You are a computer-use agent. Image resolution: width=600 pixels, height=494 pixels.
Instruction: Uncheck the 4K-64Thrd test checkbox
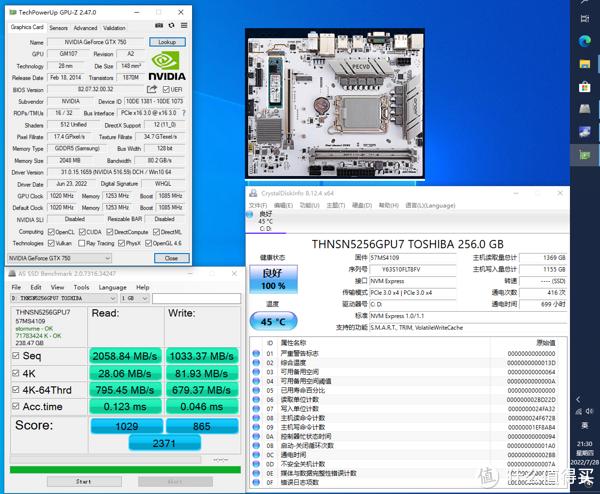coord(16,390)
